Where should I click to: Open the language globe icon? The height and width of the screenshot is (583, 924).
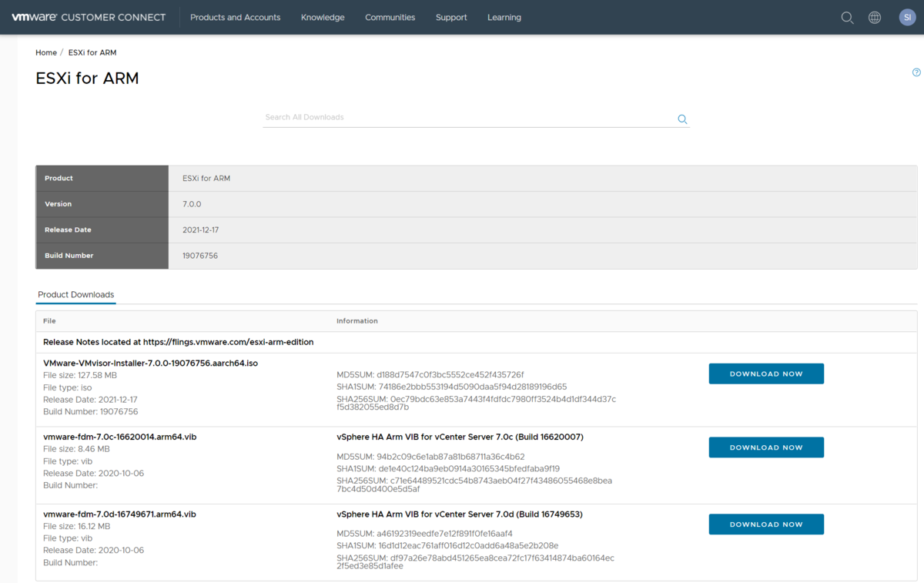tap(875, 18)
